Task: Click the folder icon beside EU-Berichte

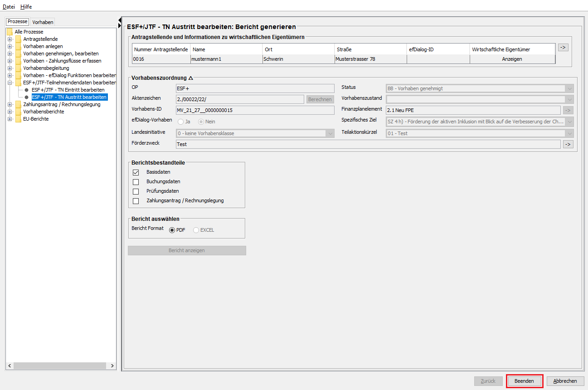Action: (x=18, y=119)
